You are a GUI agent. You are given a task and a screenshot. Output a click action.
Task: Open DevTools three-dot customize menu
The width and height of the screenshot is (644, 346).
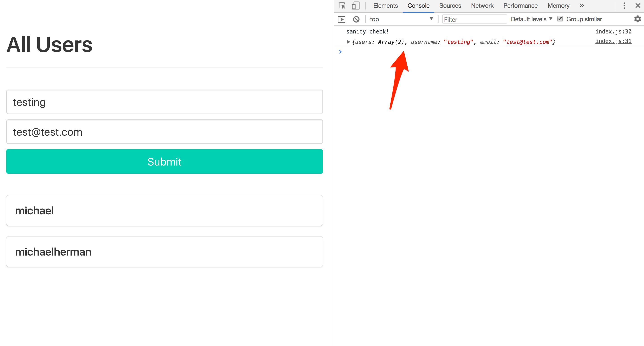pos(624,6)
